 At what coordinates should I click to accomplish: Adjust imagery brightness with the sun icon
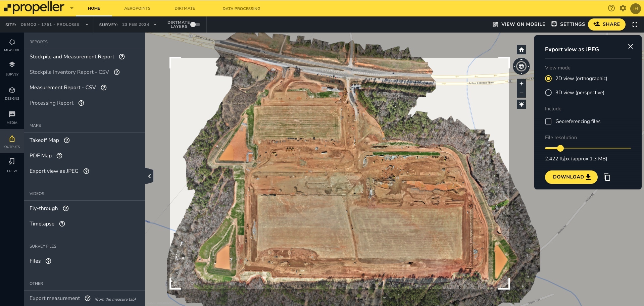point(521,104)
